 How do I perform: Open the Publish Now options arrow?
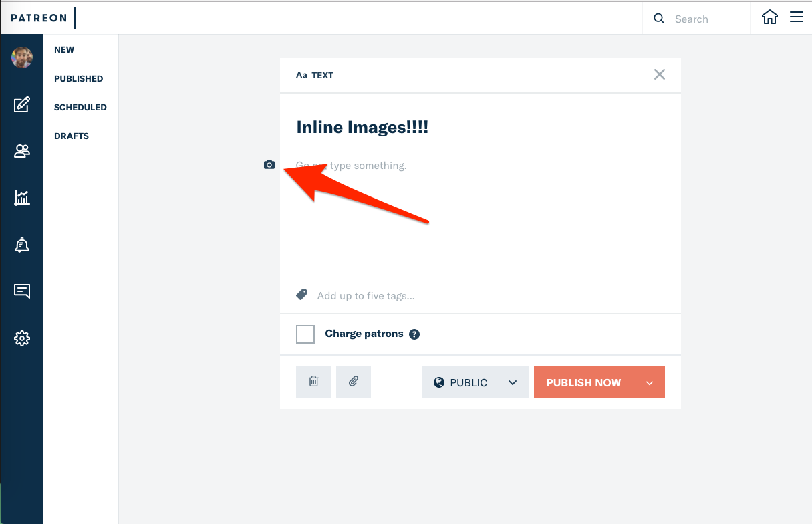click(650, 382)
